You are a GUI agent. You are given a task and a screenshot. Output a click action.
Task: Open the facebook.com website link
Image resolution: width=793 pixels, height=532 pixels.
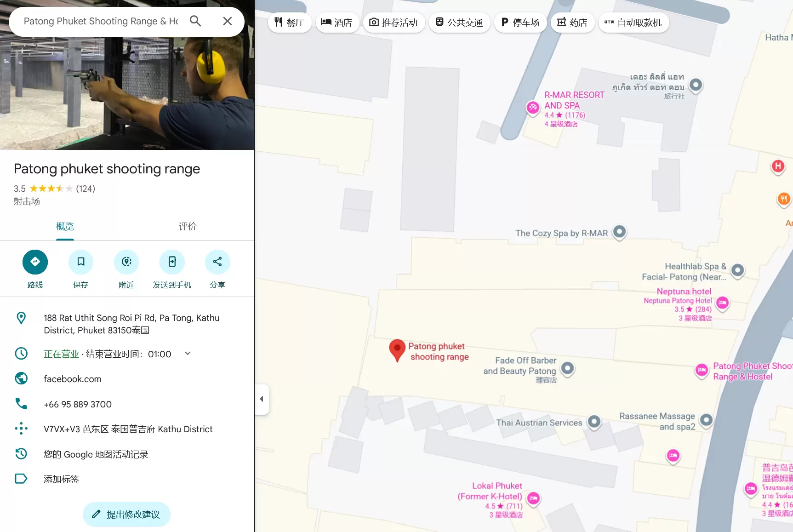72,379
